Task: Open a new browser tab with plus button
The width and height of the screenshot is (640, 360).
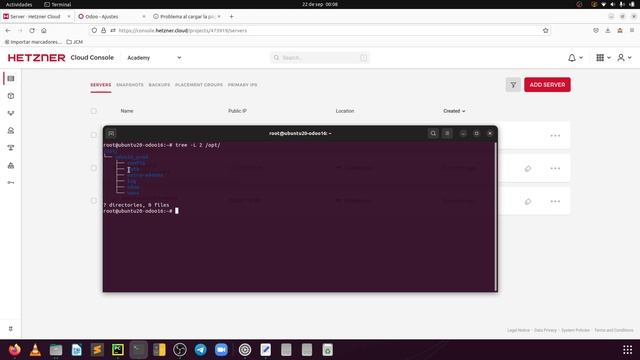Action: (231, 17)
